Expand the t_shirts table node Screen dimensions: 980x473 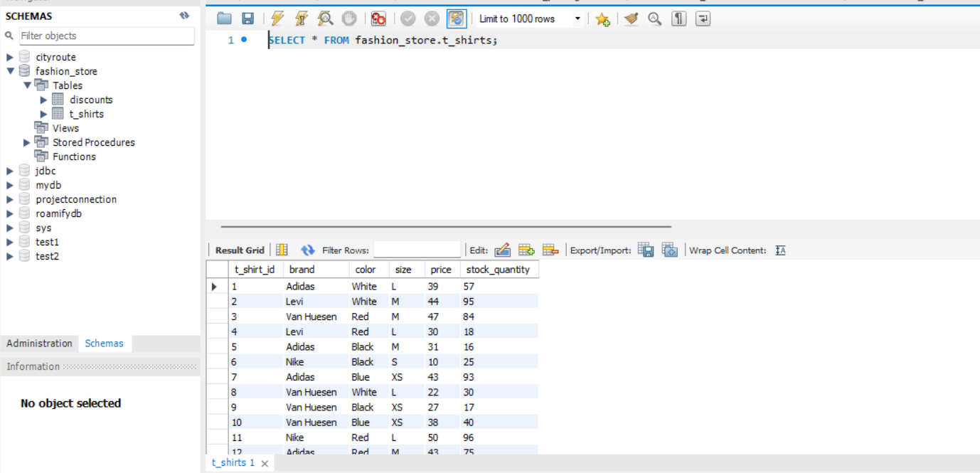[44, 114]
